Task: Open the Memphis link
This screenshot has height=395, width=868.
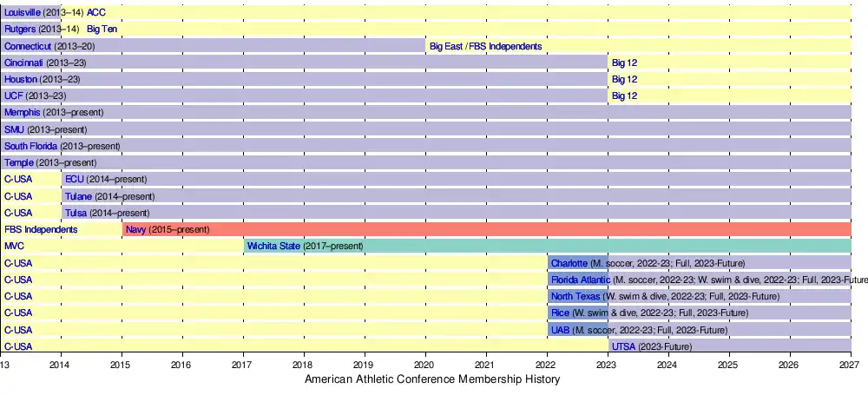Action: (x=22, y=113)
